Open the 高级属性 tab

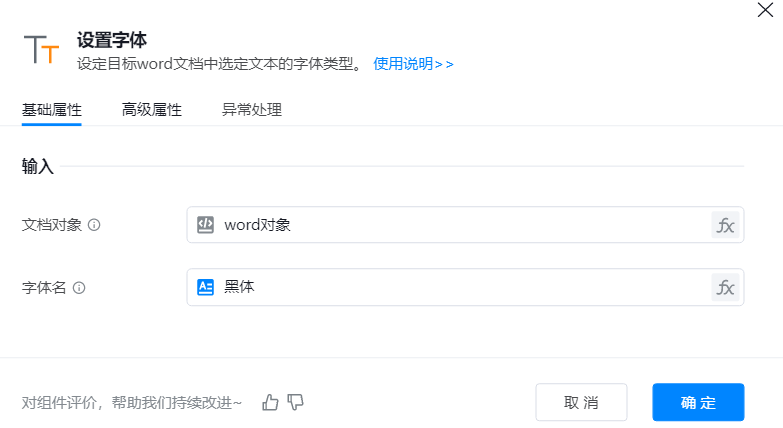pos(152,110)
